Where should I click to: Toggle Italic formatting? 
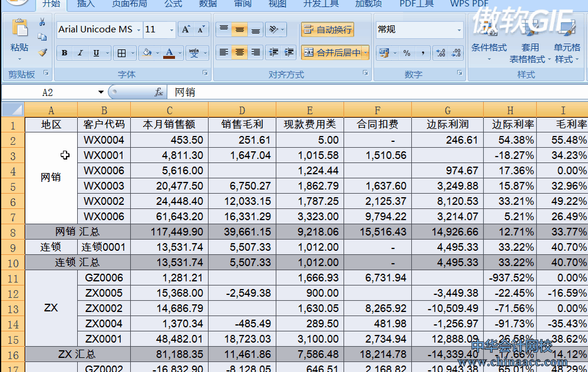[80, 53]
